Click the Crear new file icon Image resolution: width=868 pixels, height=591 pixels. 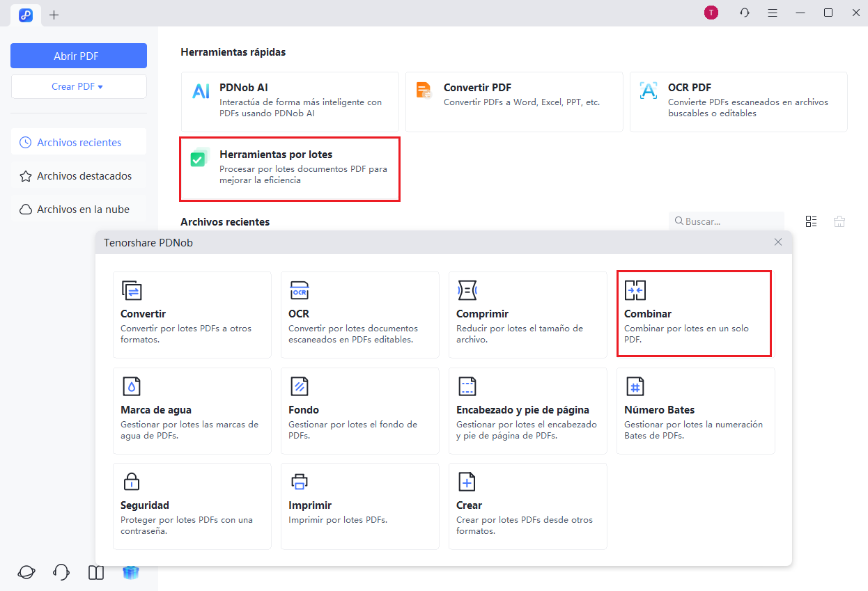[x=467, y=482]
